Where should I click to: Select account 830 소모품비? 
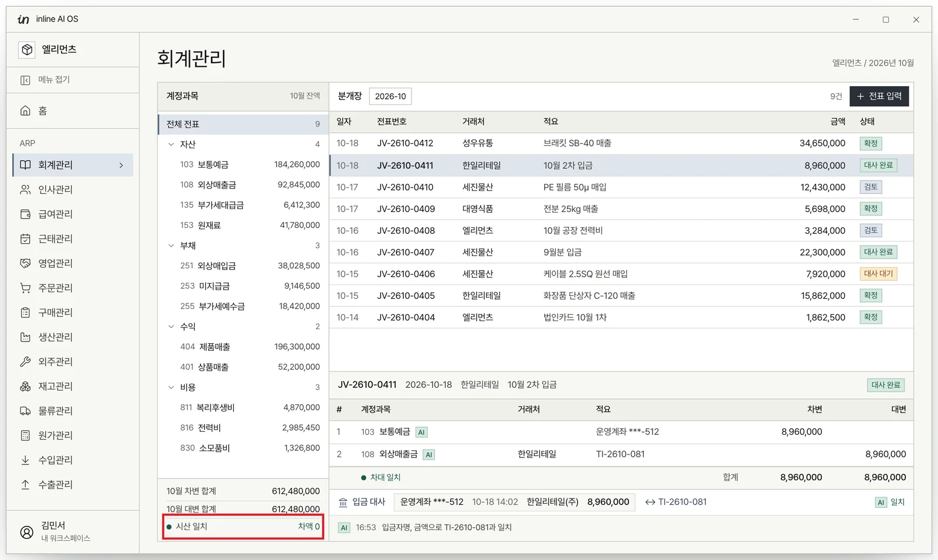tap(243, 448)
